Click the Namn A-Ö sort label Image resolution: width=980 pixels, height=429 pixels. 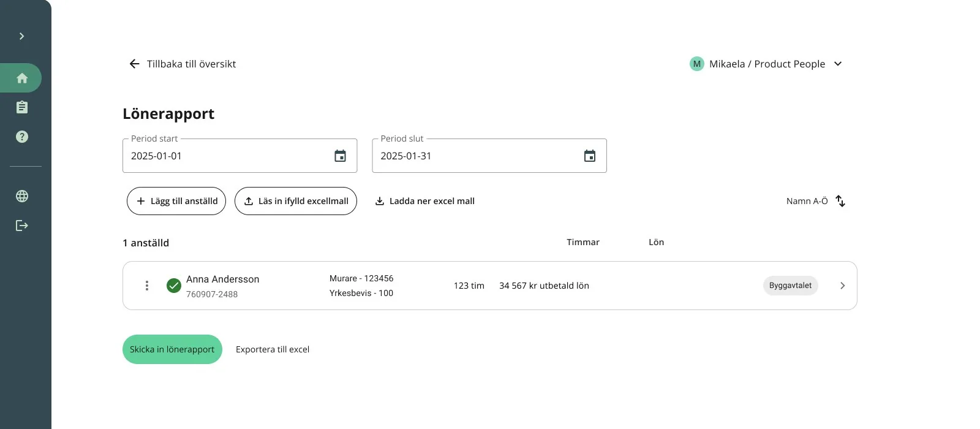tap(807, 201)
